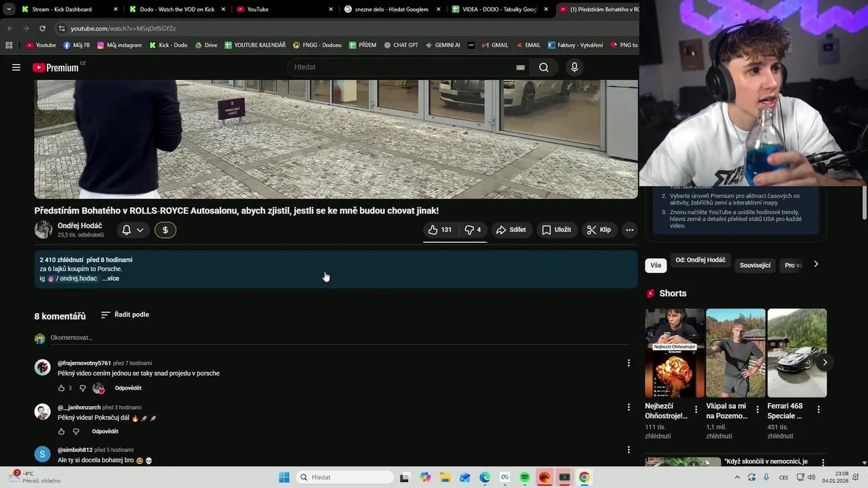Open the weather widget on the taskbar
The width and height of the screenshot is (868, 488).
(34, 477)
